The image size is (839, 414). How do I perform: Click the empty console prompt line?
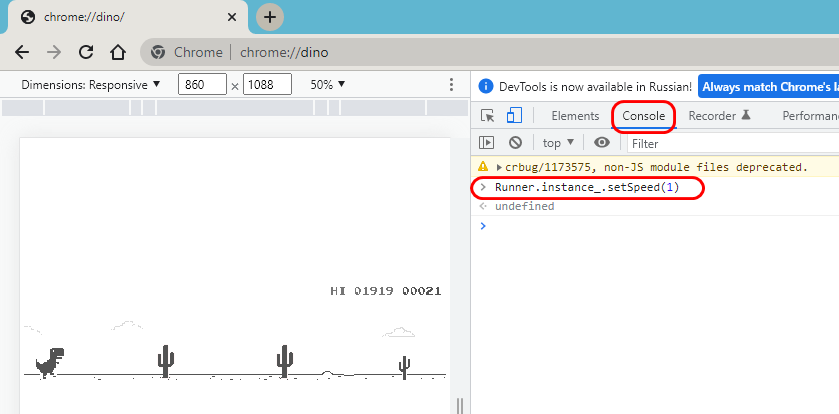(655, 226)
